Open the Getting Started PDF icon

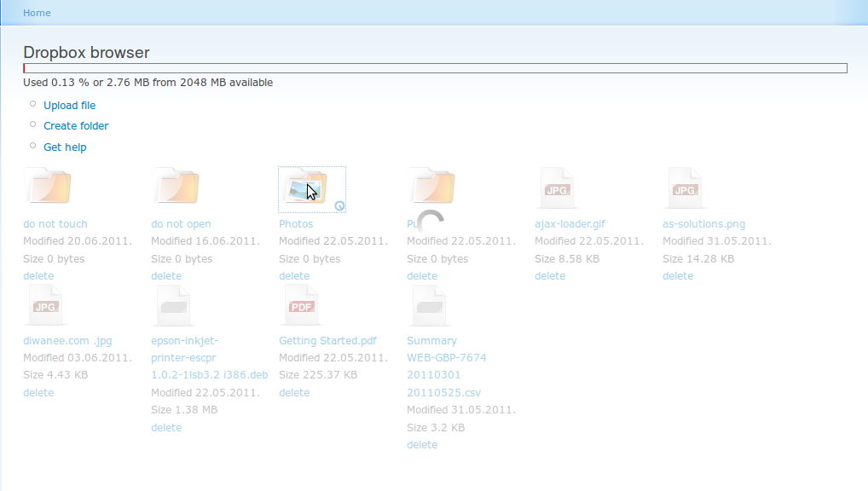point(302,304)
